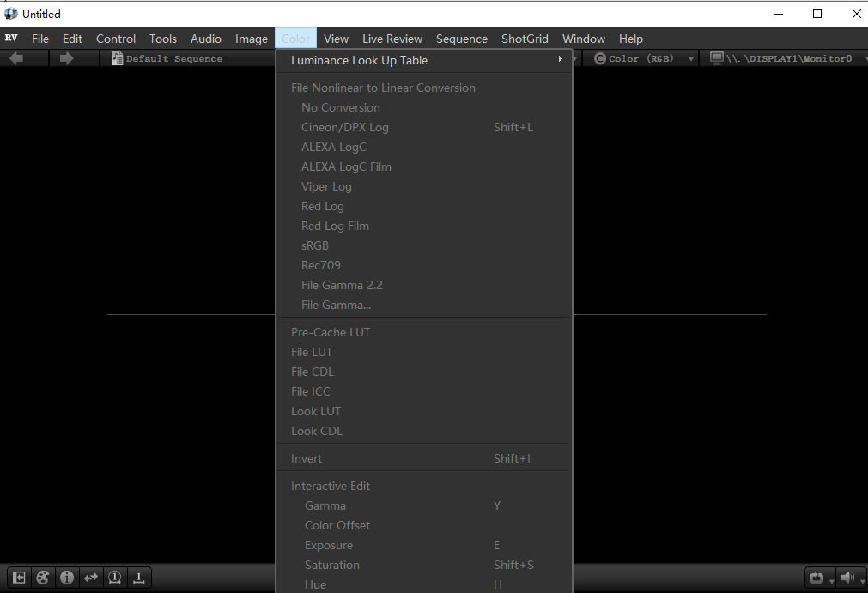Viewport: 868px width, 593px height.
Task: Open the Color (RGB) channel dropdown
Action: click(x=644, y=58)
